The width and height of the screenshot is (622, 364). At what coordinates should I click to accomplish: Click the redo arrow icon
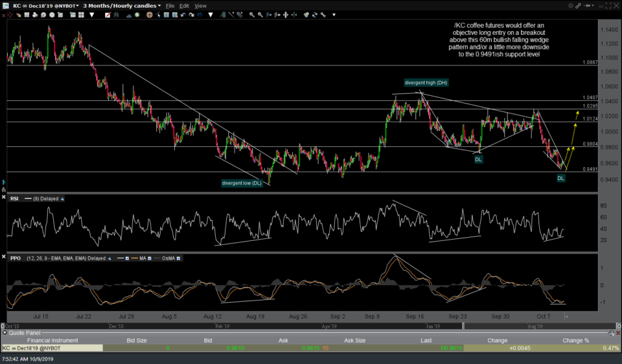click(x=191, y=14)
